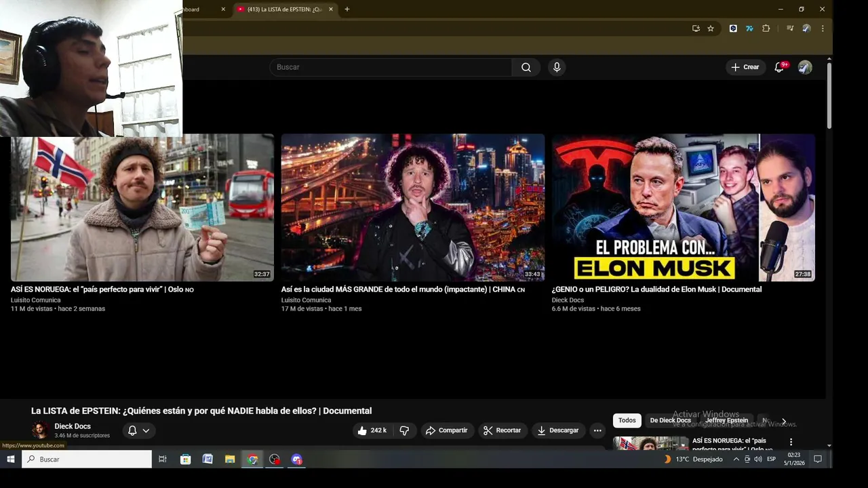Open Dieck Docs channel under Elon Musk video
This screenshot has height=488, width=868.
point(568,300)
